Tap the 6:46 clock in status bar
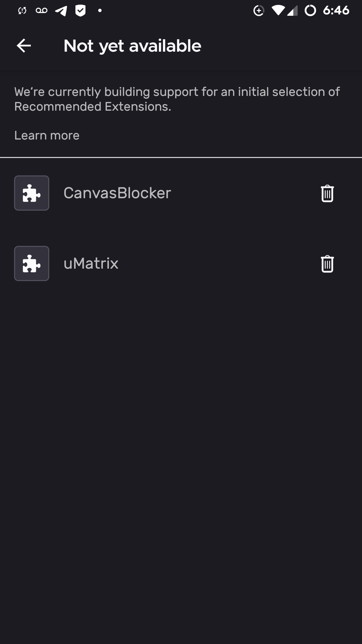 coord(336,11)
